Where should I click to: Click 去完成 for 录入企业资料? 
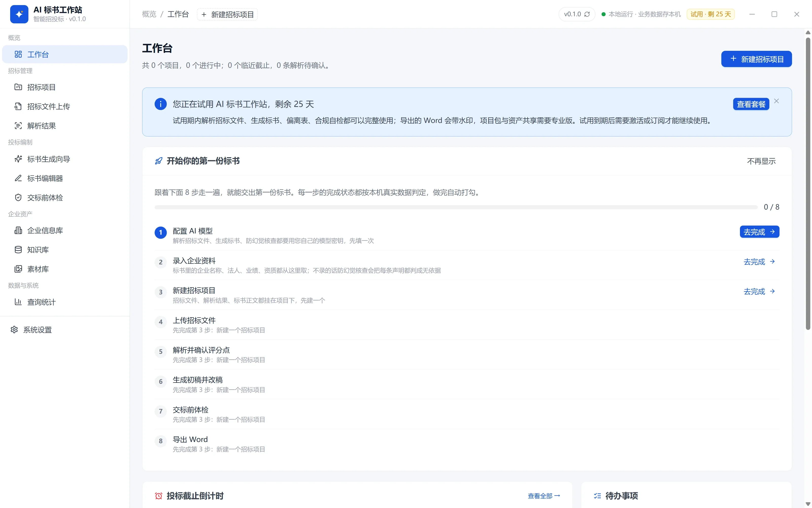(x=759, y=261)
